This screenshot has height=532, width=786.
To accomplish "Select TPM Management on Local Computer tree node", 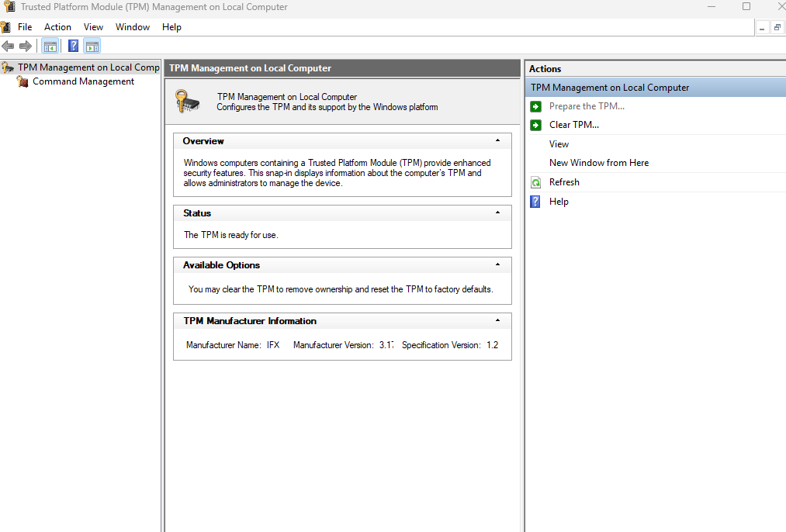I will pos(88,67).
